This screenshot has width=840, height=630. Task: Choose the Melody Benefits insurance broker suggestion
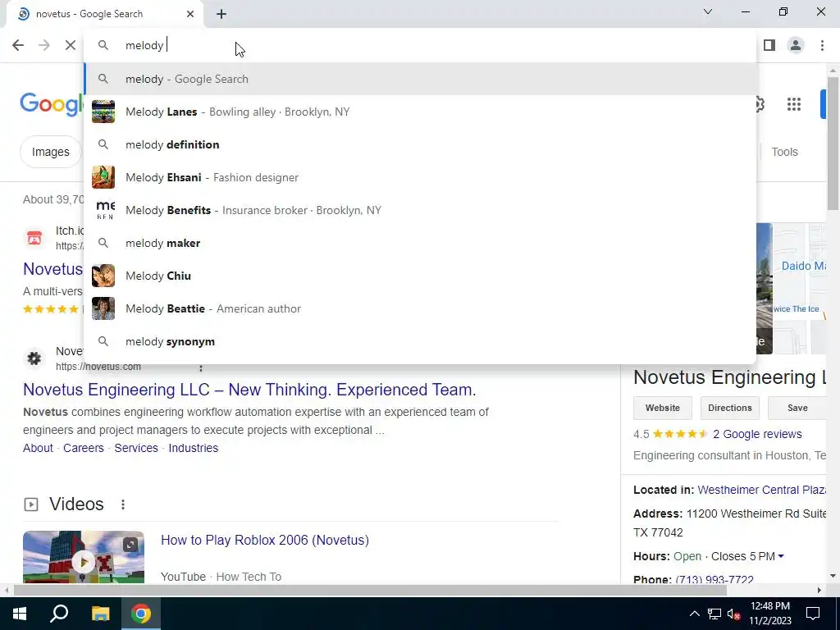pyautogui.click(x=420, y=210)
